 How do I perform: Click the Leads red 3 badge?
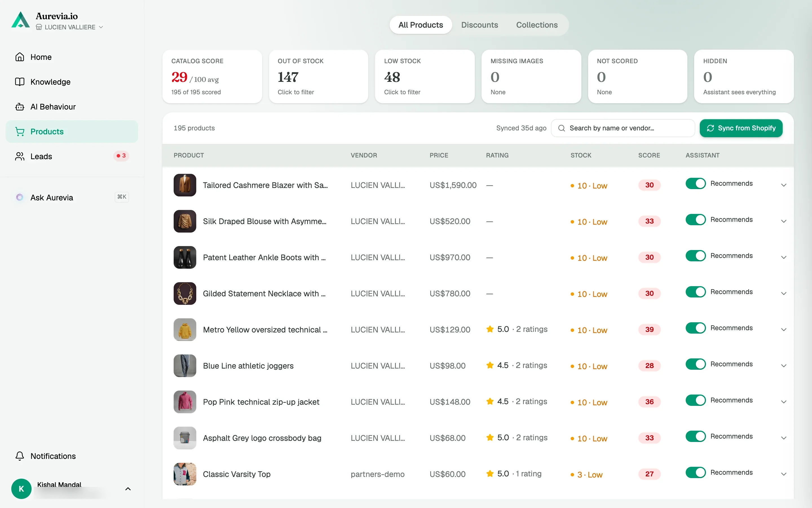click(x=121, y=156)
